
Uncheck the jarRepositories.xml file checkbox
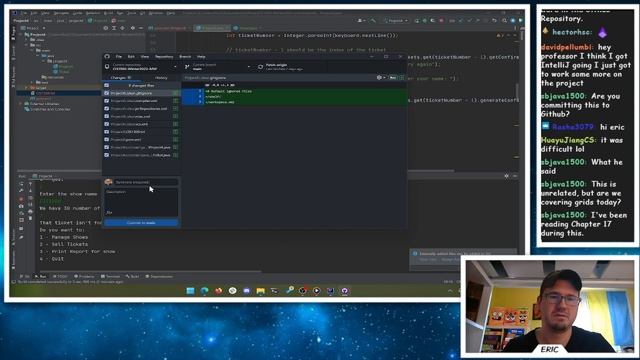[x=107, y=109]
